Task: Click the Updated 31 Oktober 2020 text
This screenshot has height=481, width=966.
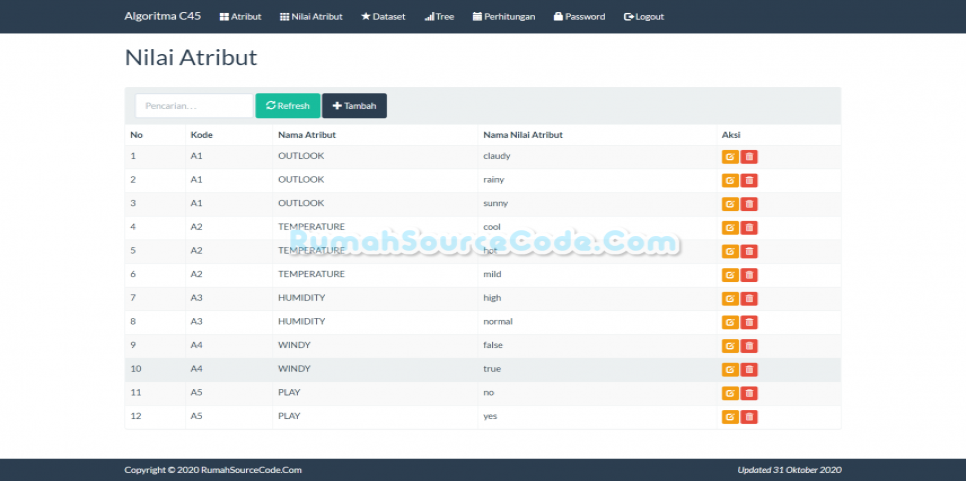Action: (789, 470)
